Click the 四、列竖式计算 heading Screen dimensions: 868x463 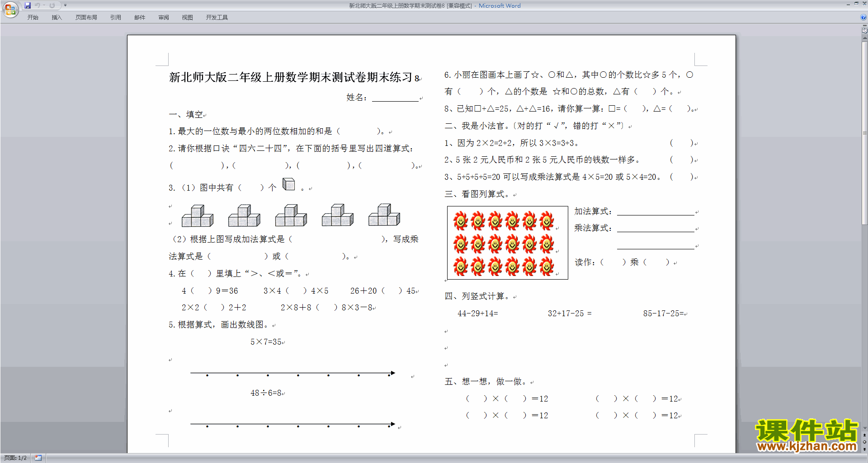[478, 296]
